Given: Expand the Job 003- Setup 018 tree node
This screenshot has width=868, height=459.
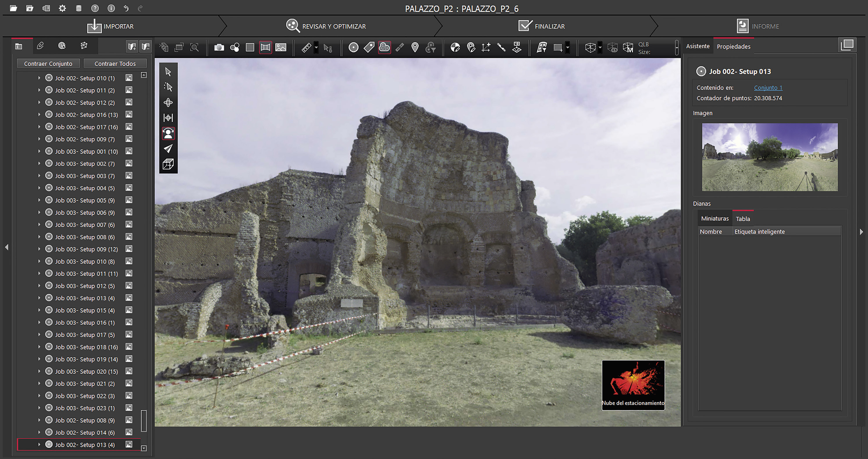Looking at the screenshot, I should point(39,347).
